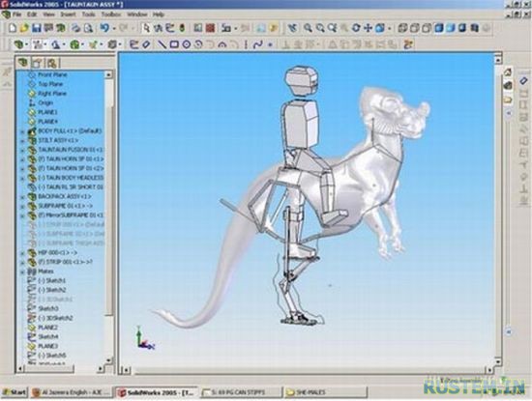Expand the HIP 000 component
The height and width of the screenshot is (401, 532).
23,253
